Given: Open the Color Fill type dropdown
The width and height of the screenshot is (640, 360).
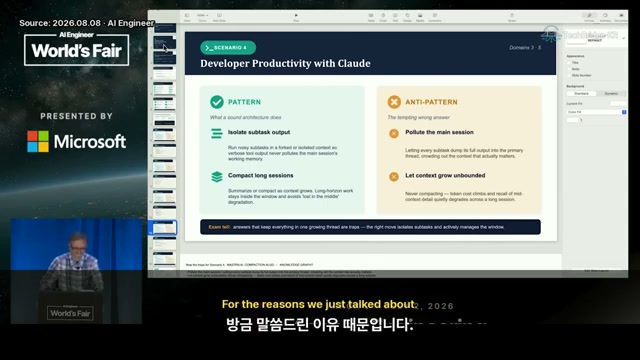Looking at the screenshot, I should (596, 112).
